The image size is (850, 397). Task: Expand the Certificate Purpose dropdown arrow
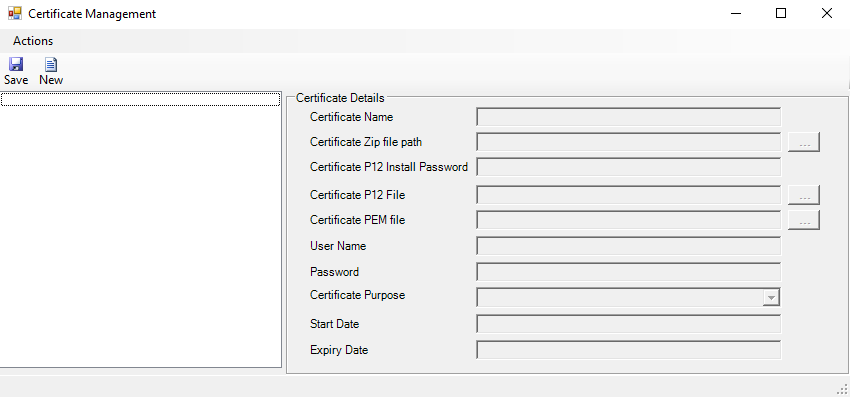click(x=771, y=297)
